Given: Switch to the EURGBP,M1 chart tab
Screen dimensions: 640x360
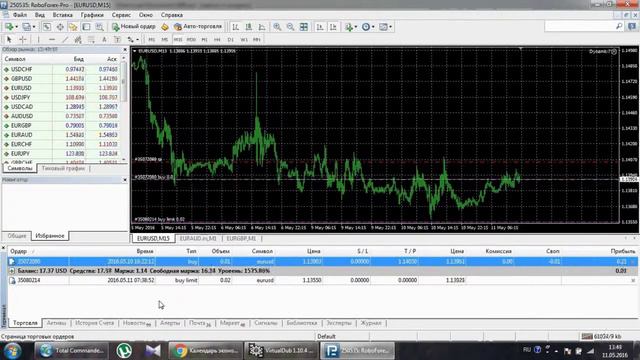Looking at the screenshot, I should (x=241, y=238).
